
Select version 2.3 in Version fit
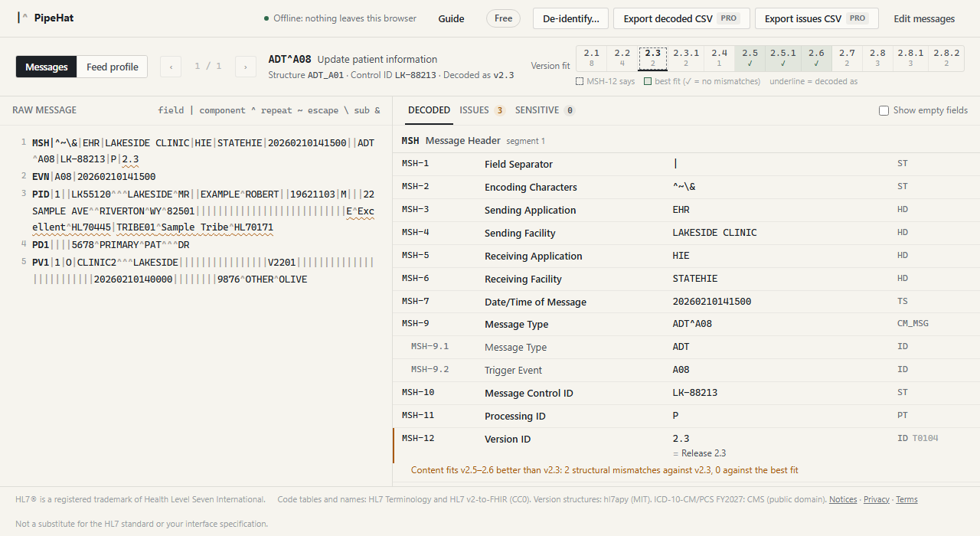(653, 58)
